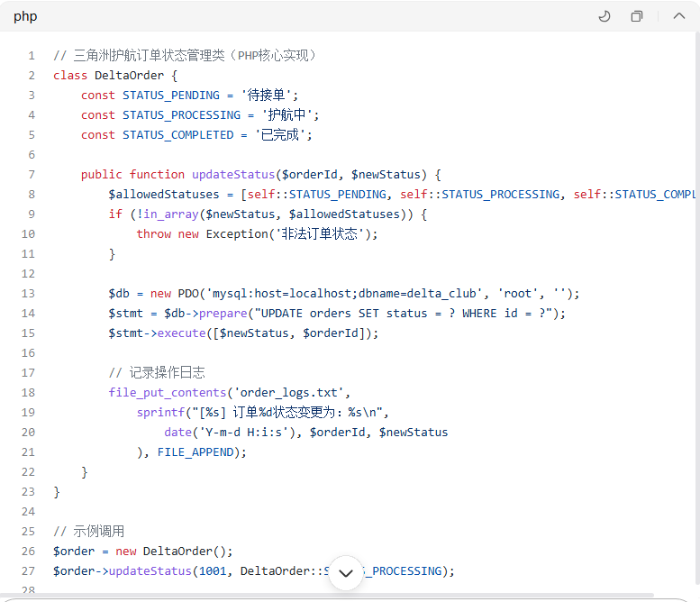
Task: Click the PDO class name on line 13
Action: 188,294
